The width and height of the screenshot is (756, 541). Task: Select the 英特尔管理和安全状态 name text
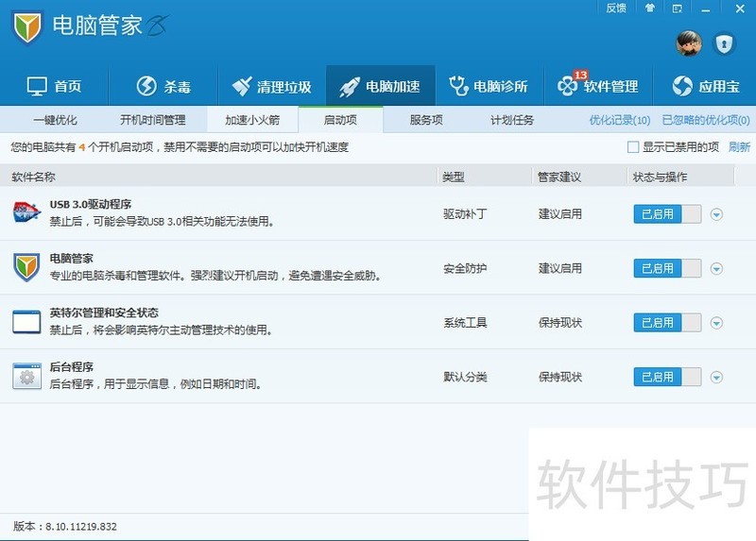pos(104,313)
